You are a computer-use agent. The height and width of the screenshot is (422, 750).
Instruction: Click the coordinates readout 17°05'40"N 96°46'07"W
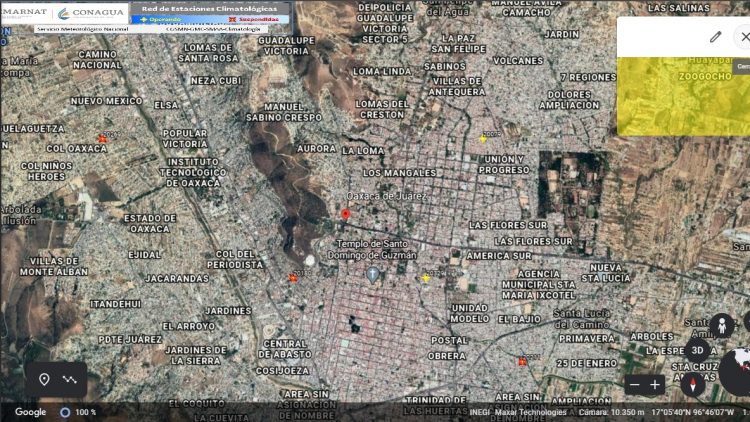coord(692,412)
